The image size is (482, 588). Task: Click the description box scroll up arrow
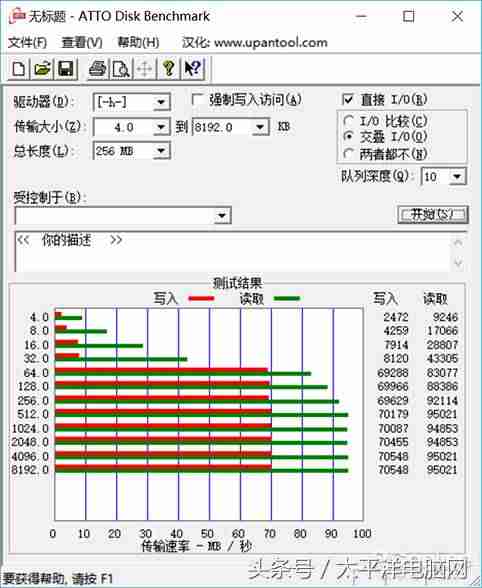(458, 243)
